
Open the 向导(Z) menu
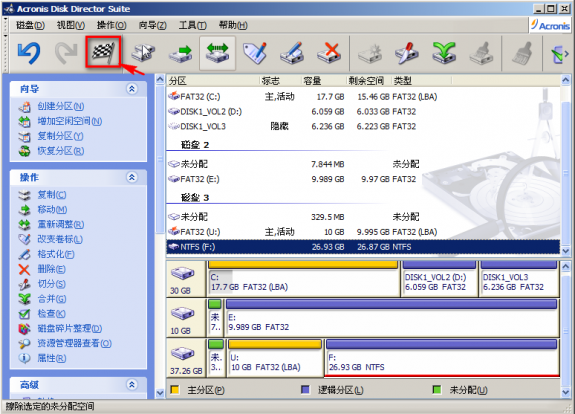point(153,25)
